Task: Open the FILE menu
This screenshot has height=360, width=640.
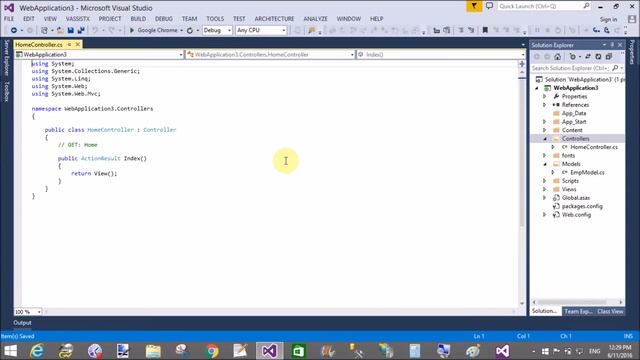Action: tap(9, 19)
